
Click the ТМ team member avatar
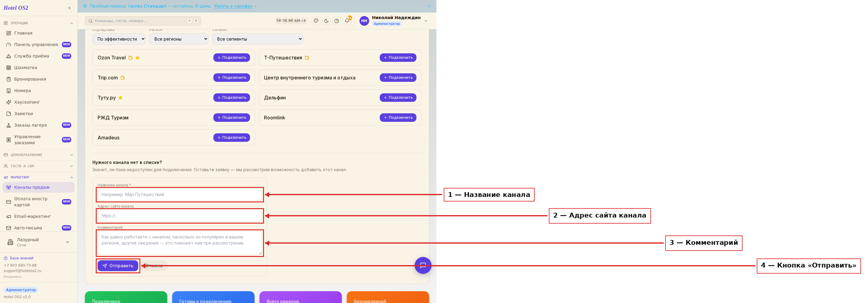tap(279, 21)
